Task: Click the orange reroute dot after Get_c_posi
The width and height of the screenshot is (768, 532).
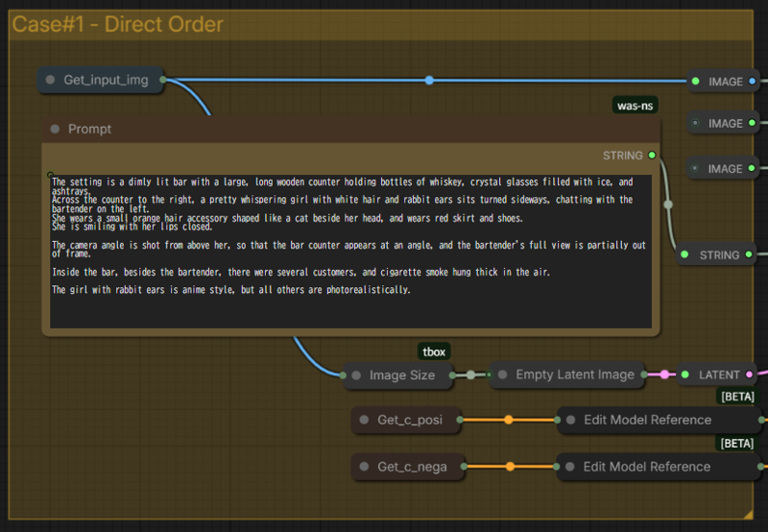Action: 509,420
